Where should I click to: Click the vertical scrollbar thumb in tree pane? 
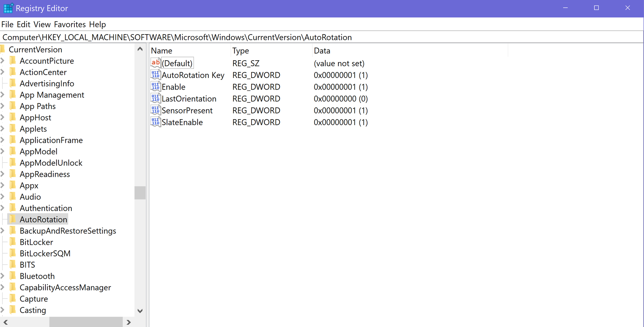point(140,193)
